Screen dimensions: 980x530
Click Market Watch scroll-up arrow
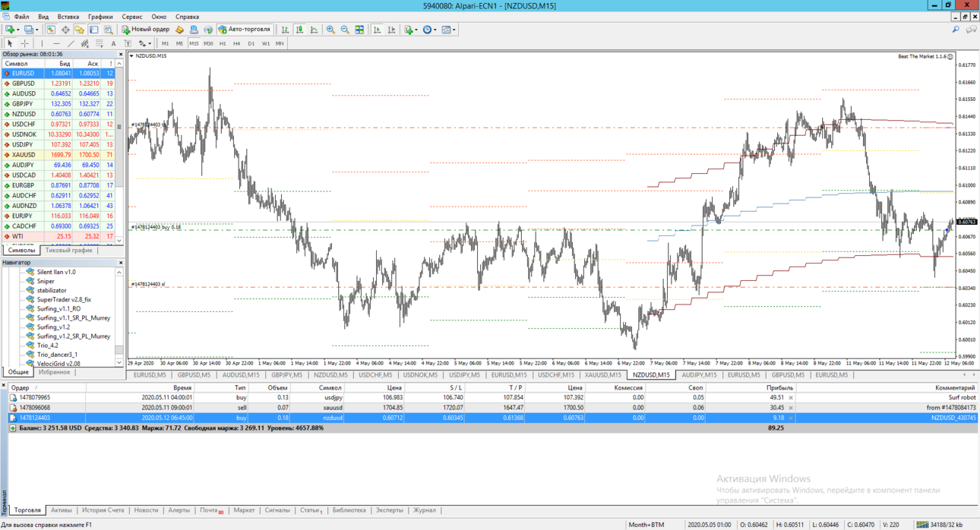(x=119, y=64)
